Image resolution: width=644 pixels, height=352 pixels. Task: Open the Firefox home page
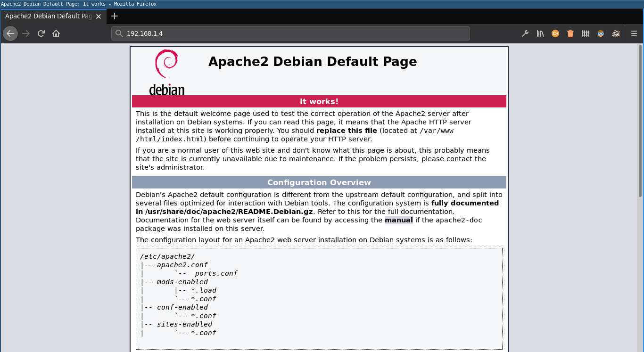pos(56,33)
